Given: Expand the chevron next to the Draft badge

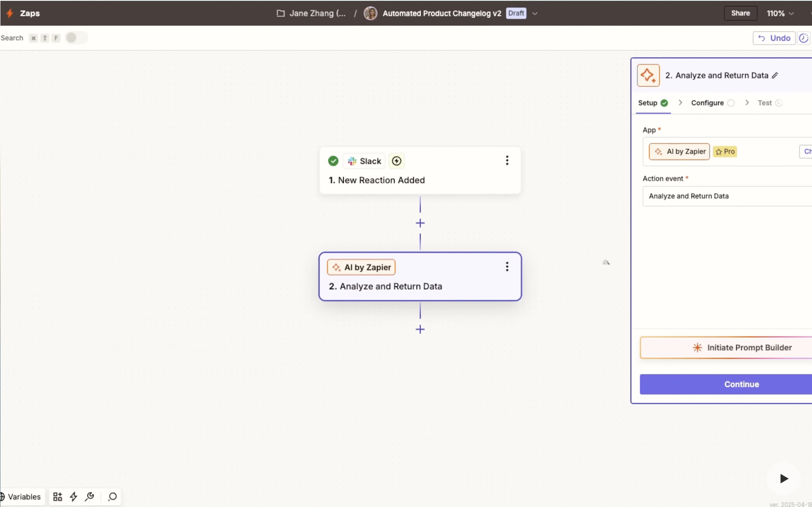Looking at the screenshot, I should [535, 14].
